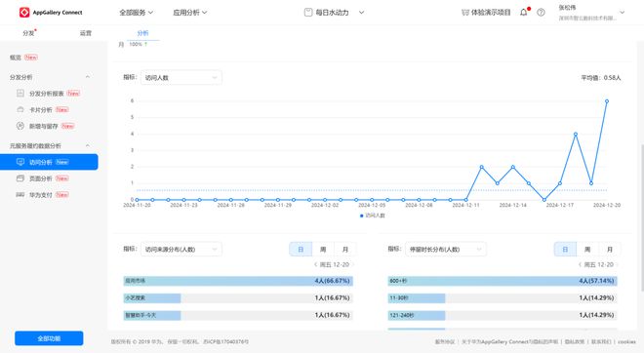
Task: Switch to the 分发 tab
Action: [x=28, y=33]
